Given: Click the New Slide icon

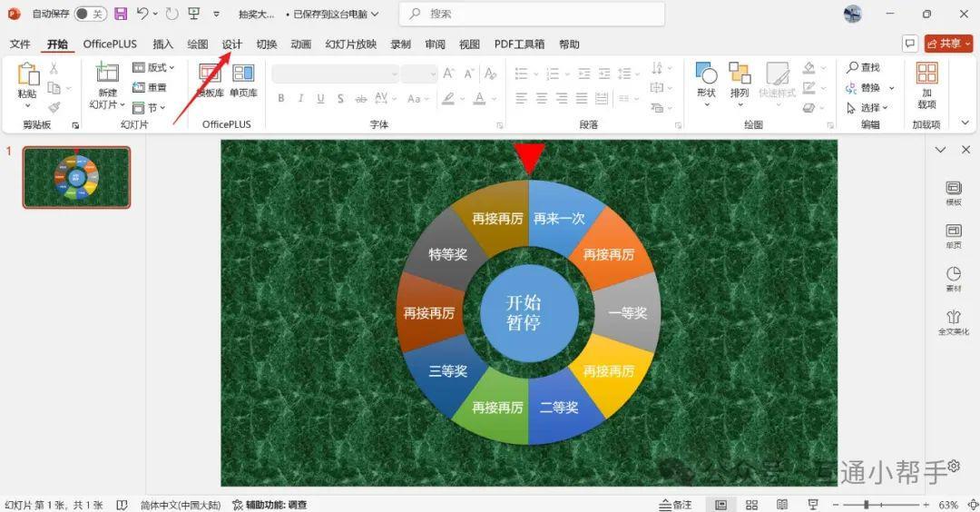Looking at the screenshot, I should point(107,74).
